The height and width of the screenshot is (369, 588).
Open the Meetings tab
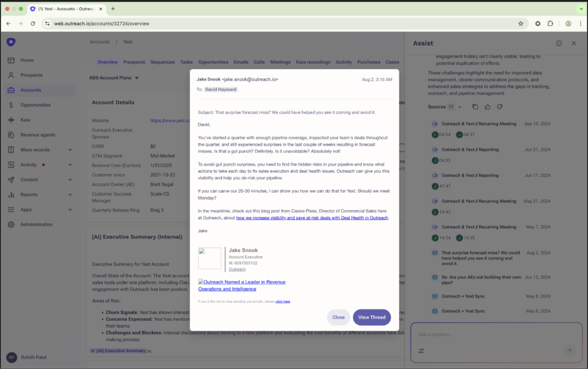click(x=280, y=62)
